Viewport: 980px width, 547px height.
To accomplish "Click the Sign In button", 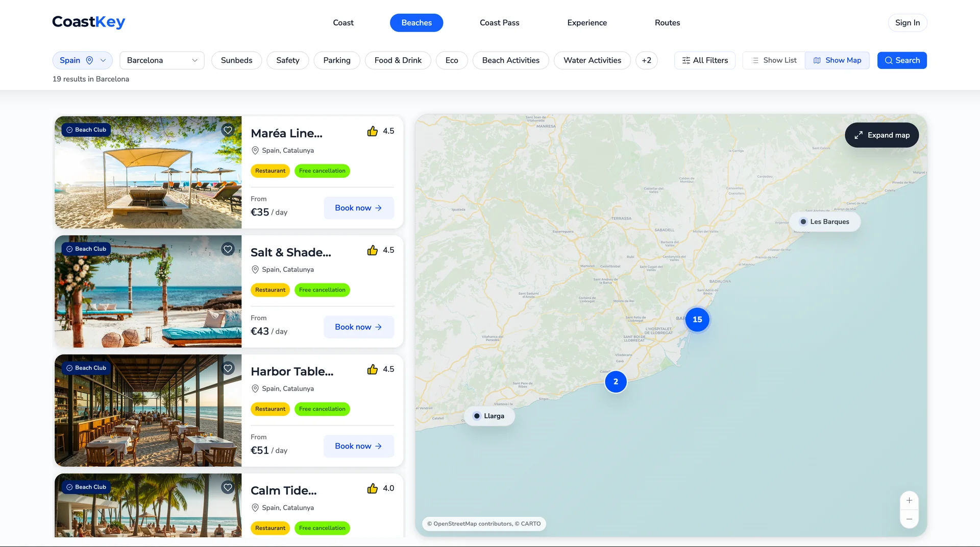I will click(x=908, y=22).
